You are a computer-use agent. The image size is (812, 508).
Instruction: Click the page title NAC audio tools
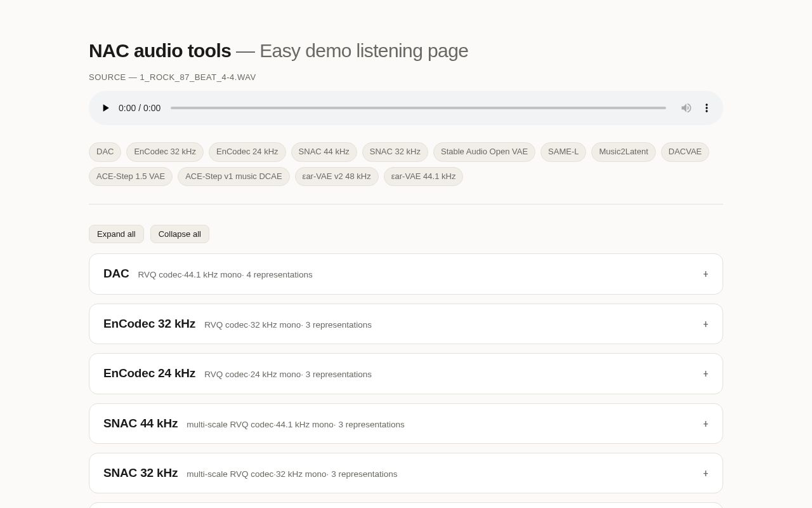pos(160,51)
